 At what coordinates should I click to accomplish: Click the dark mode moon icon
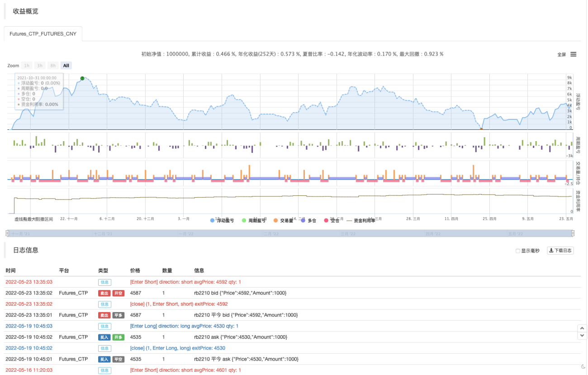pos(583,366)
